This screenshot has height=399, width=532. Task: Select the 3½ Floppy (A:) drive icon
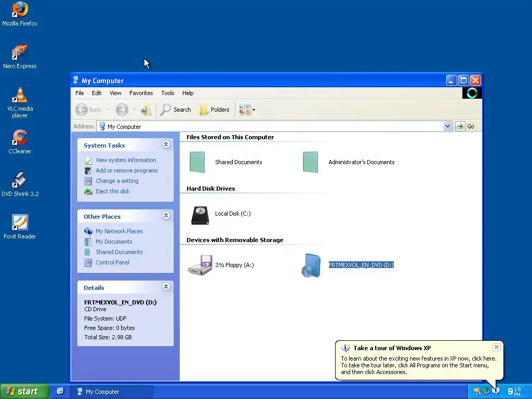pos(200,265)
